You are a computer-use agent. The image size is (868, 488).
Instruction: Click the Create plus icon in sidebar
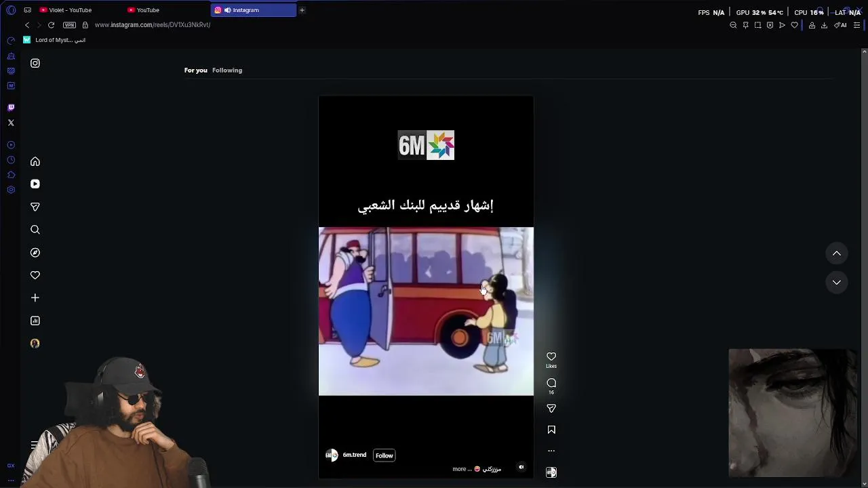(35, 298)
